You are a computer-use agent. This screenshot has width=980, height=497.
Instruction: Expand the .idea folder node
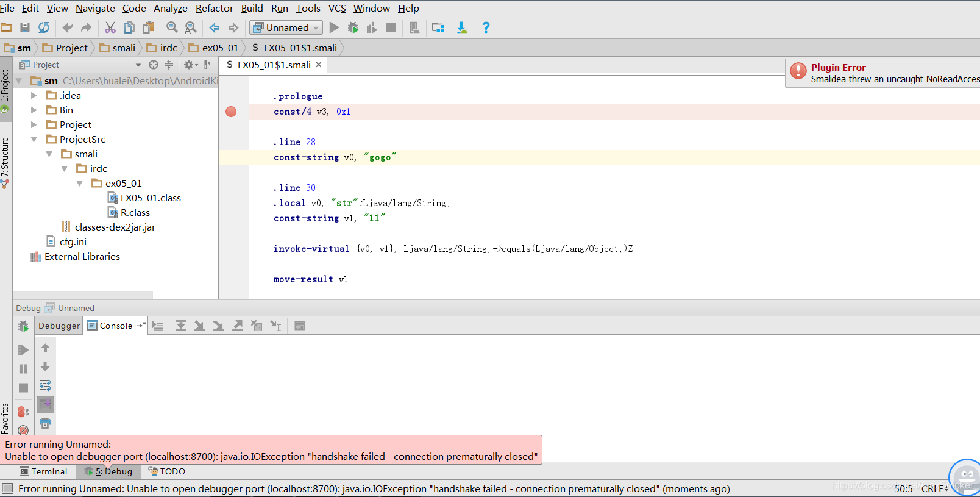[x=34, y=95]
